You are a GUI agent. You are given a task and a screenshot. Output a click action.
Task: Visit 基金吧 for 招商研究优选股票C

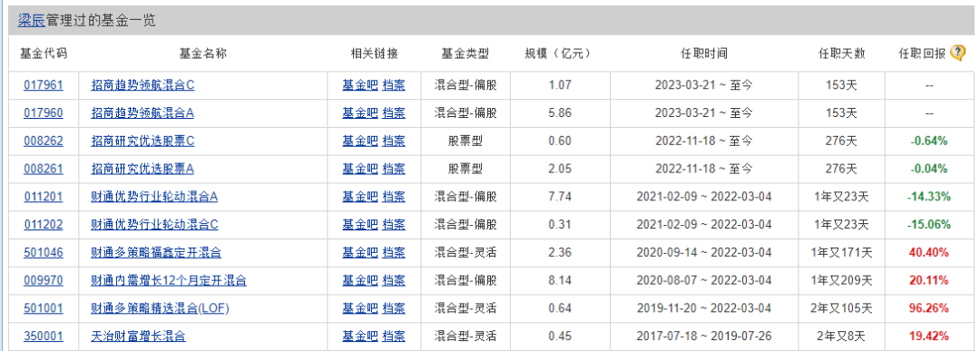360,141
